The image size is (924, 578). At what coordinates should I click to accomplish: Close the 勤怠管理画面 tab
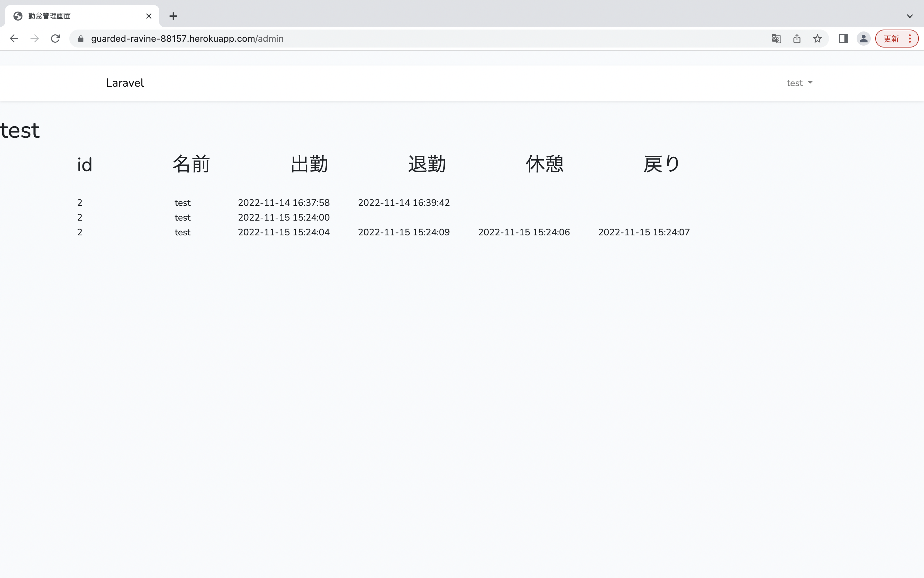[149, 16]
